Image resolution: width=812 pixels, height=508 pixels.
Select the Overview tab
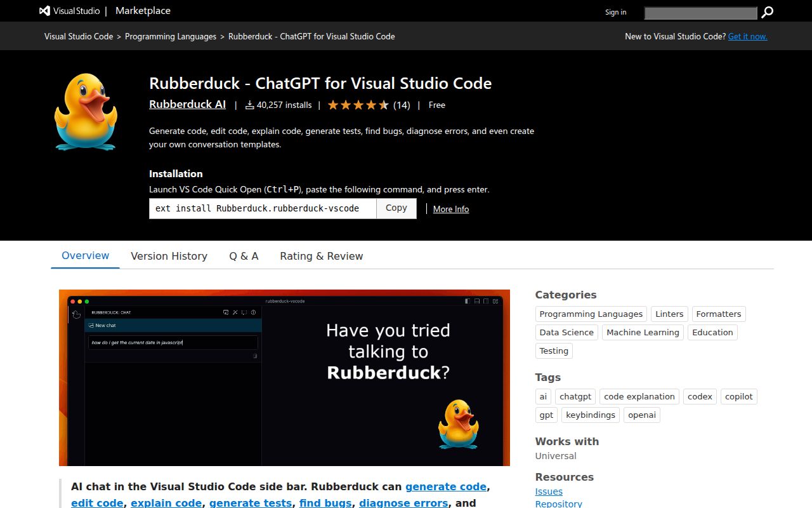pyautogui.click(x=85, y=255)
